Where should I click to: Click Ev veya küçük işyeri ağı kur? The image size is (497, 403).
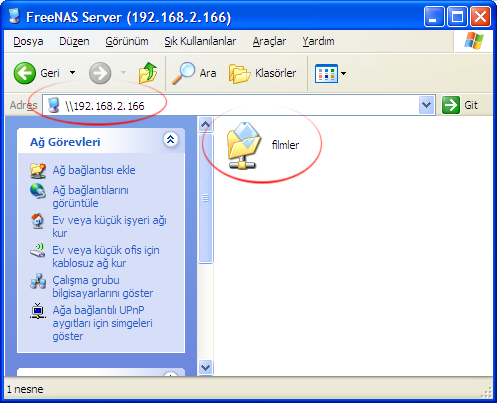point(109,227)
